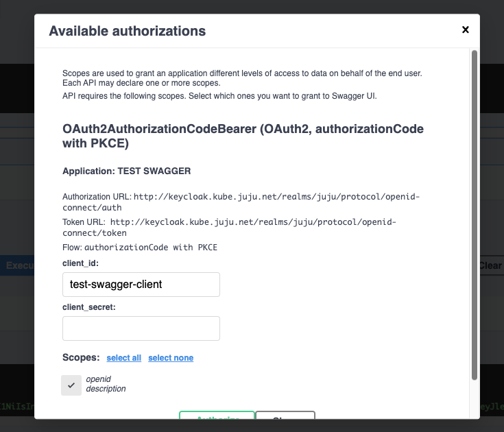The width and height of the screenshot is (504, 432).
Task: Click the 'Application: TEST SWAGGER' line
Action: (127, 171)
